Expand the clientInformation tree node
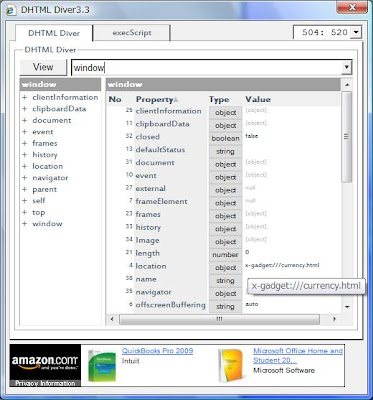 [24, 97]
